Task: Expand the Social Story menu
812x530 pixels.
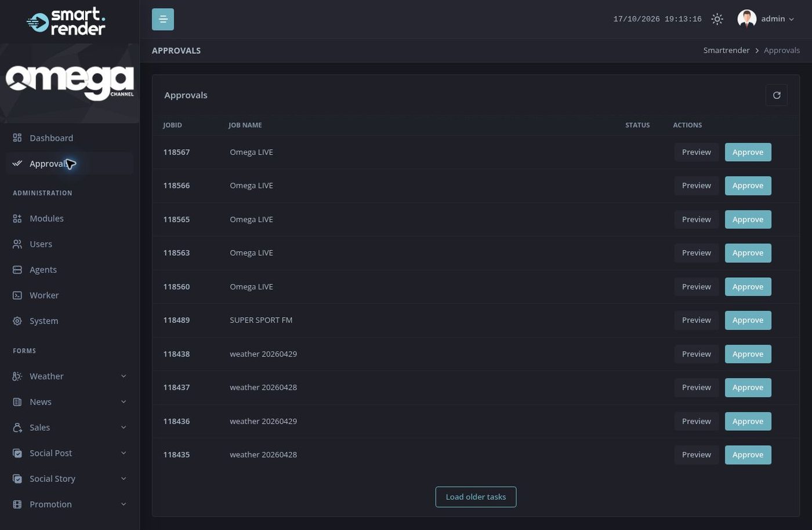Action: click(x=70, y=478)
